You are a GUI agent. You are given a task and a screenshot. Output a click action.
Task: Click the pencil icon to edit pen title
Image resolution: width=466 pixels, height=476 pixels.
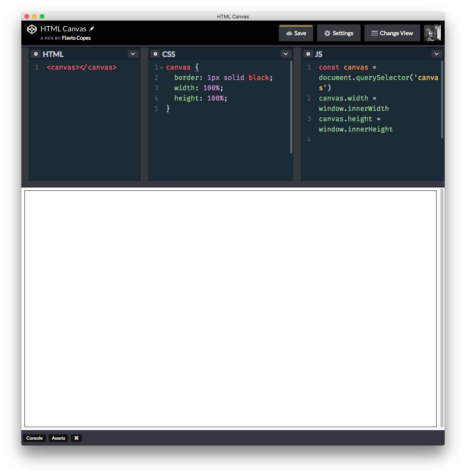(x=92, y=29)
